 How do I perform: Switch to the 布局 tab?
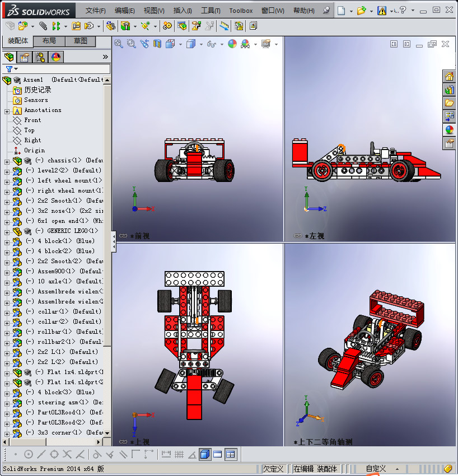(x=49, y=41)
